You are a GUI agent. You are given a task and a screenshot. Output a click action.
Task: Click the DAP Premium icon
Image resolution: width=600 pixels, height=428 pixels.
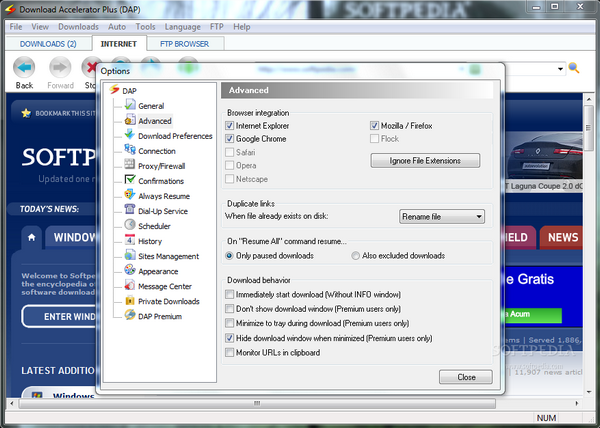pyautogui.click(x=130, y=315)
